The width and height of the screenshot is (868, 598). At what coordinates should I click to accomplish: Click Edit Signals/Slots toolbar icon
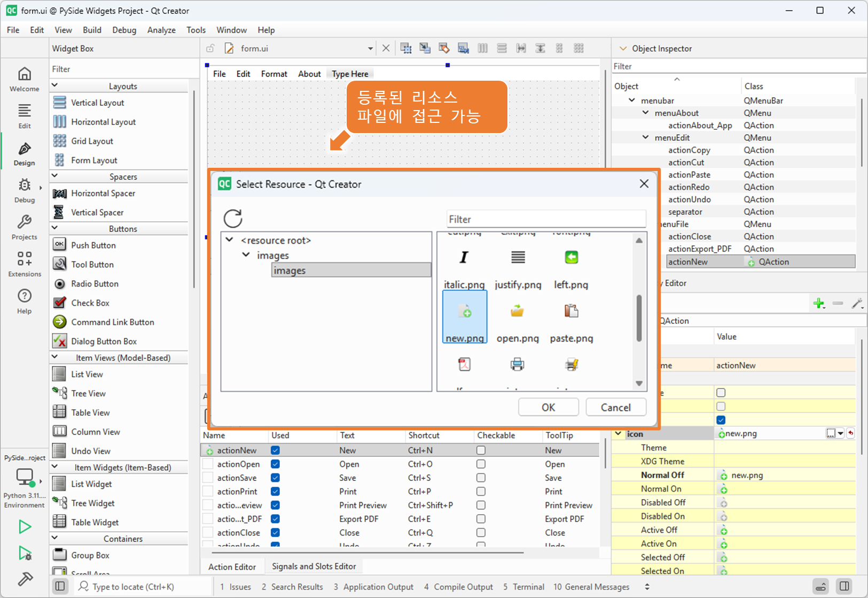point(425,48)
